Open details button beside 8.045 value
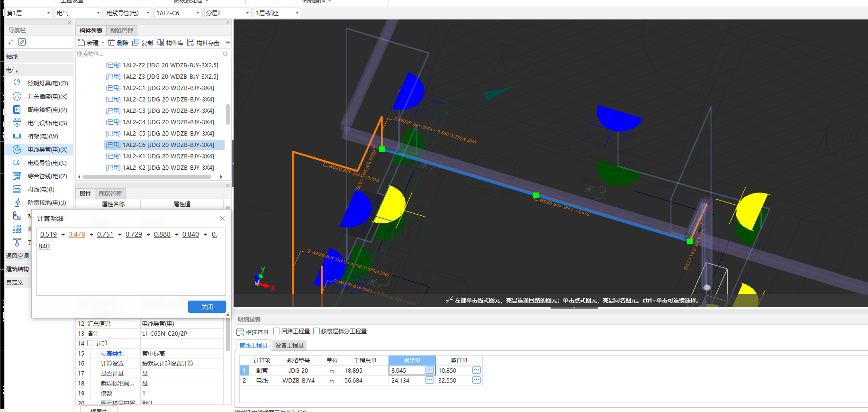868x412 pixels. click(429, 370)
